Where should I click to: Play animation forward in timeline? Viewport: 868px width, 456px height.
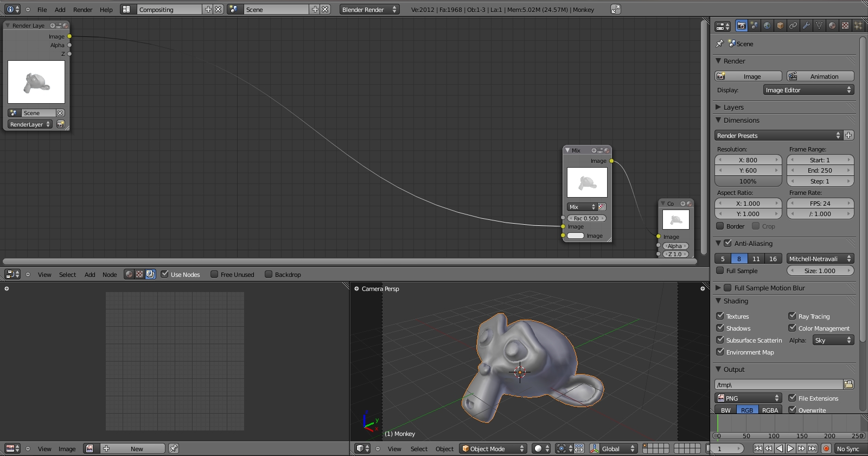click(x=790, y=448)
